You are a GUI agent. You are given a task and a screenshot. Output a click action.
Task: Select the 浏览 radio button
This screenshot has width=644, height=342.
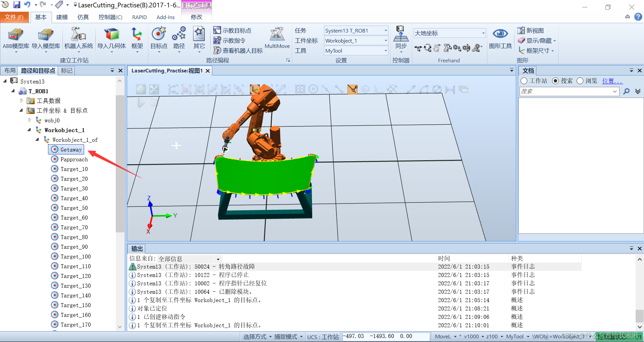[580, 81]
